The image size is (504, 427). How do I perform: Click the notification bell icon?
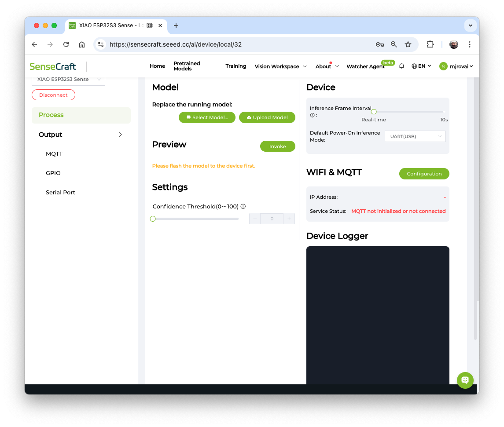click(x=401, y=66)
